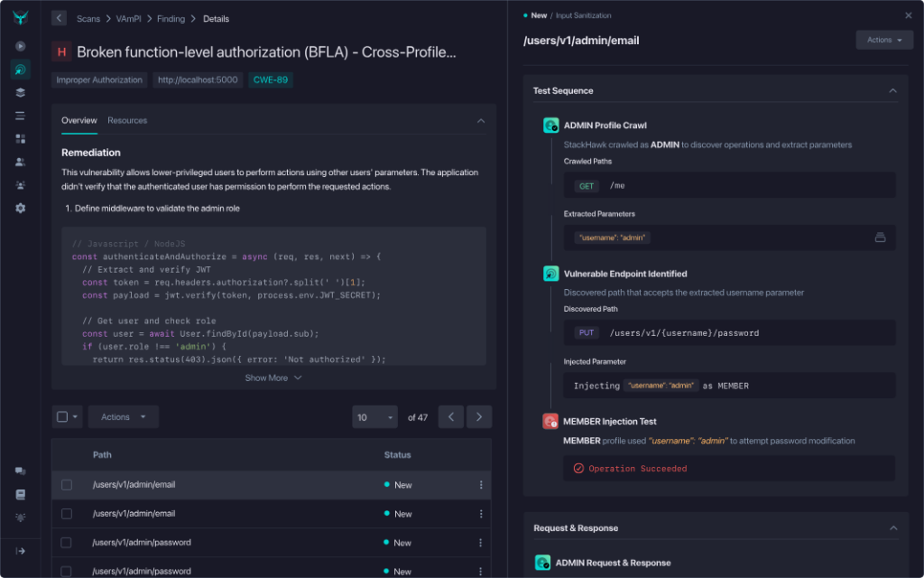Navigate to Scans via the breadcrumb
Image resolution: width=924 pixels, height=578 pixels.
coord(88,18)
